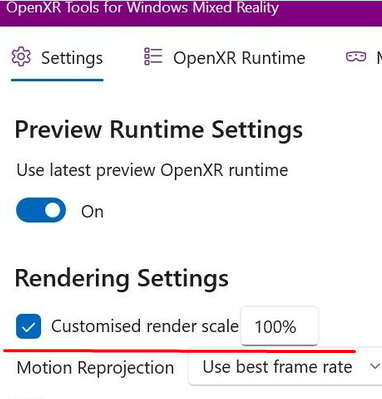Click the OpenXR Runtime list icon
The width and height of the screenshot is (382, 399).
click(x=153, y=56)
